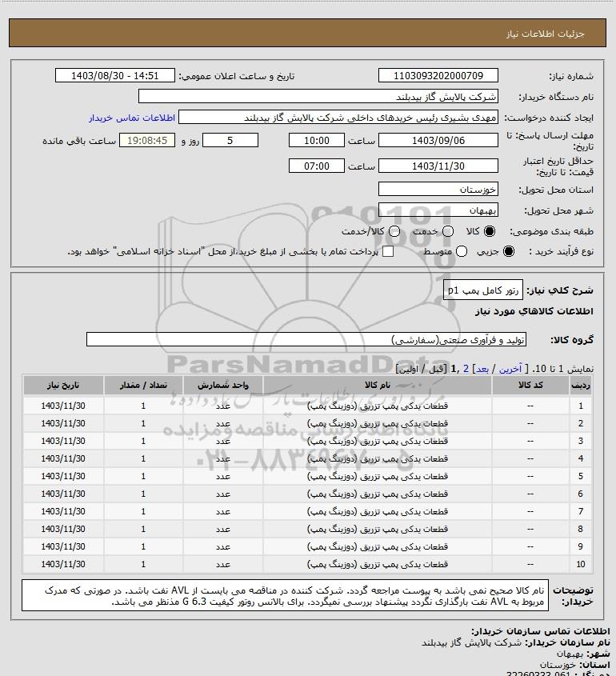Click the unit عدد in row 7
This screenshot has width=616, height=676.
(x=223, y=512)
